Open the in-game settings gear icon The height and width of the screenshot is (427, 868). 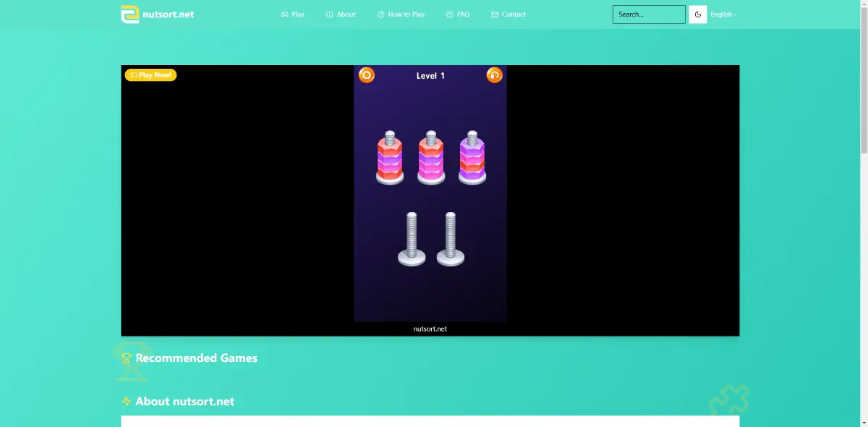367,75
